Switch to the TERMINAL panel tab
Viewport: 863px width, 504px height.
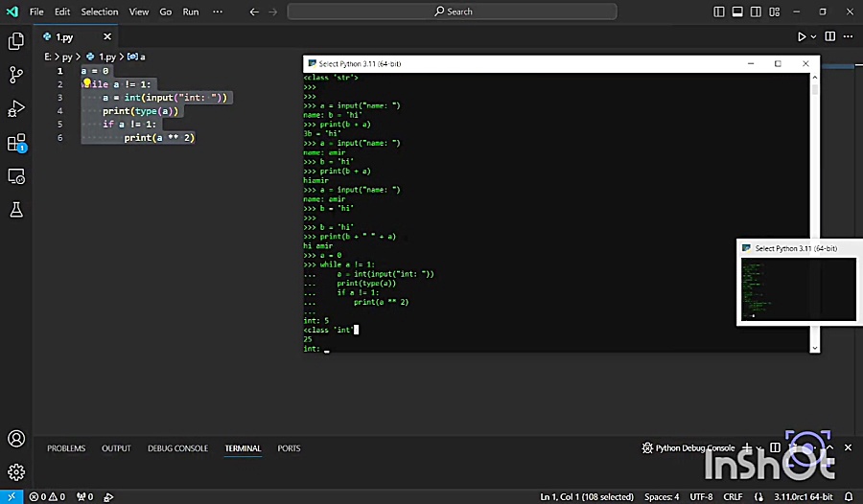[243, 448]
